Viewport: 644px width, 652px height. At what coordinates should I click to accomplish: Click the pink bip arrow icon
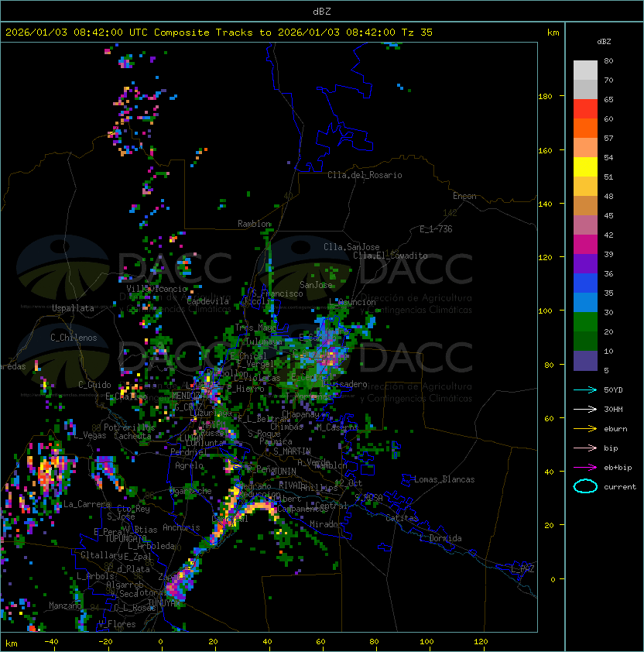tap(585, 448)
